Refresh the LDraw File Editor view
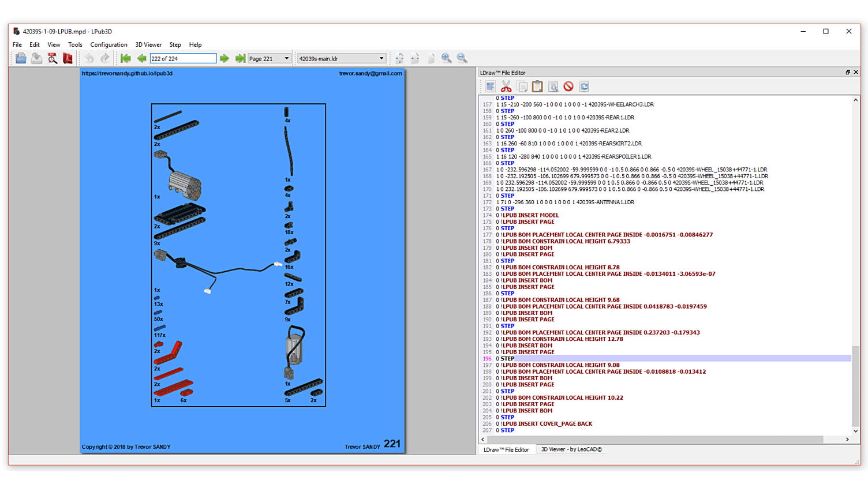 584,86
